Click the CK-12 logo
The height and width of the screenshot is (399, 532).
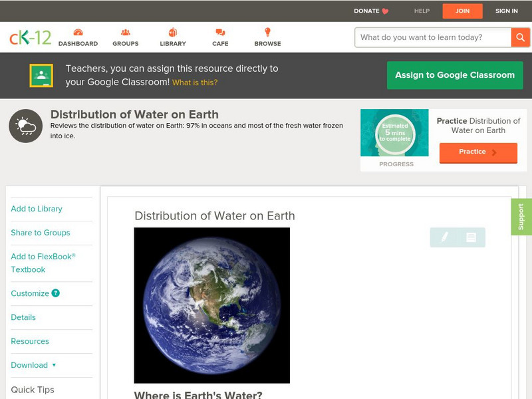click(x=30, y=37)
